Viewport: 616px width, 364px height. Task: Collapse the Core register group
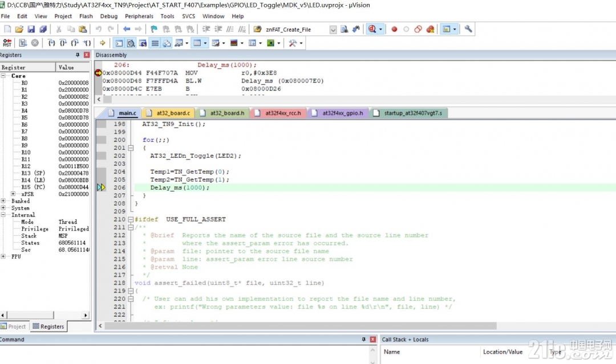click(3, 76)
